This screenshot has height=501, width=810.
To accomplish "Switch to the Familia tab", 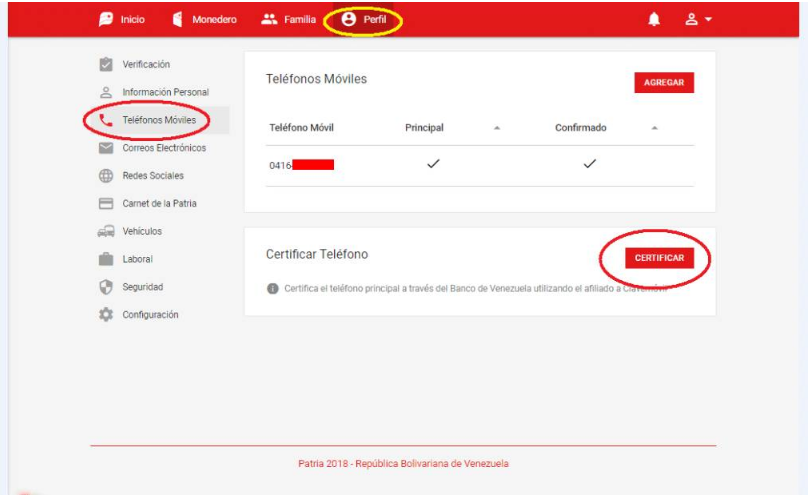I will [x=288, y=19].
